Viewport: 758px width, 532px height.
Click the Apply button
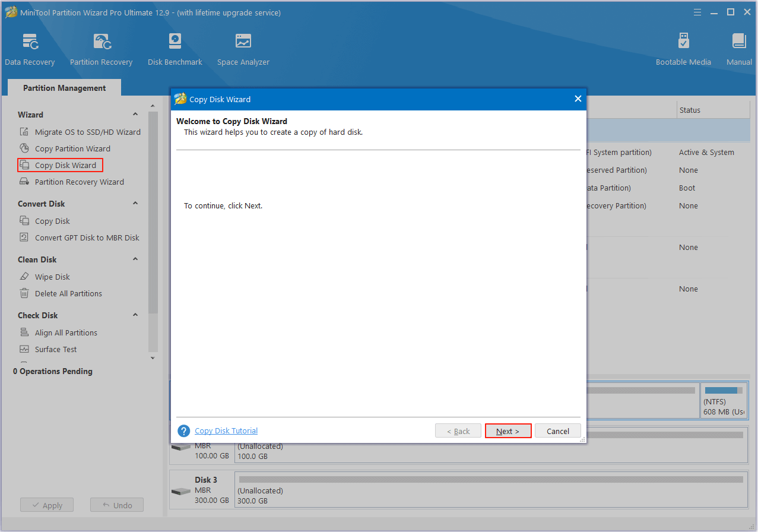pos(46,505)
